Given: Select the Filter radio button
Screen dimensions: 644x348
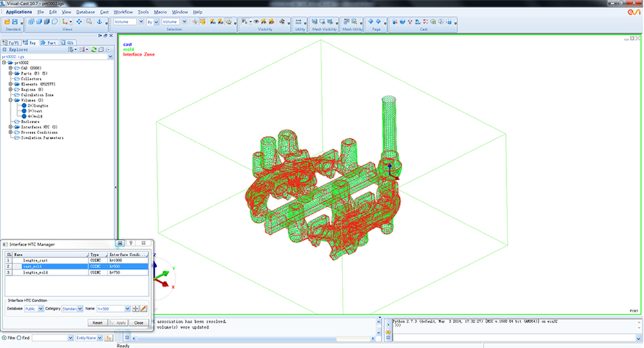Looking at the screenshot, I should click(x=4, y=337).
